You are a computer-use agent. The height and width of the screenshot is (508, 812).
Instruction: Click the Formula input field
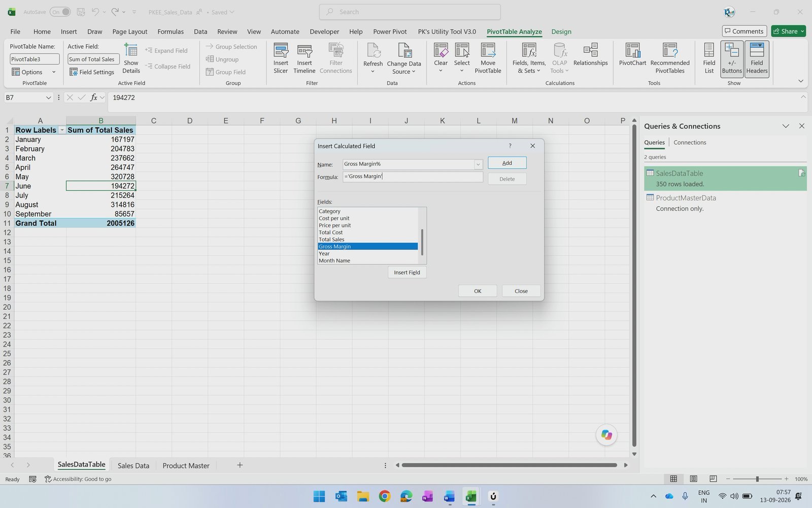pyautogui.click(x=413, y=177)
